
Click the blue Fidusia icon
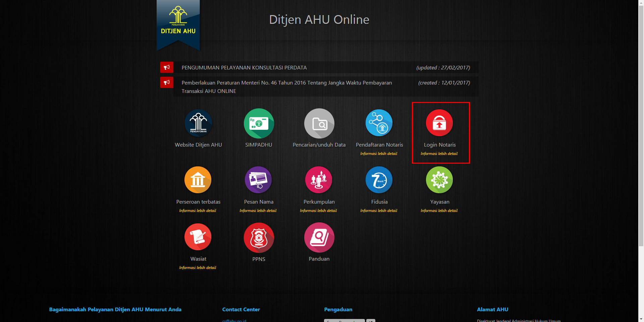click(x=379, y=180)
